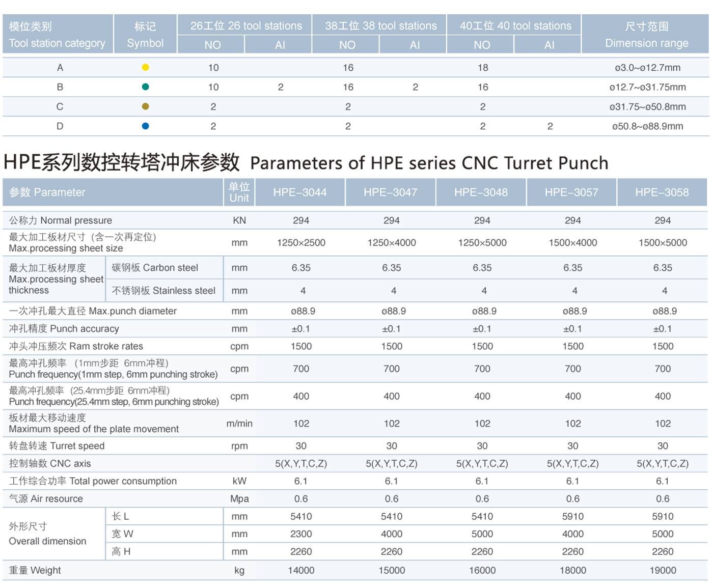Click the yellow symbol dot for category A
The image size is (713, 588).
click(145, 67)
